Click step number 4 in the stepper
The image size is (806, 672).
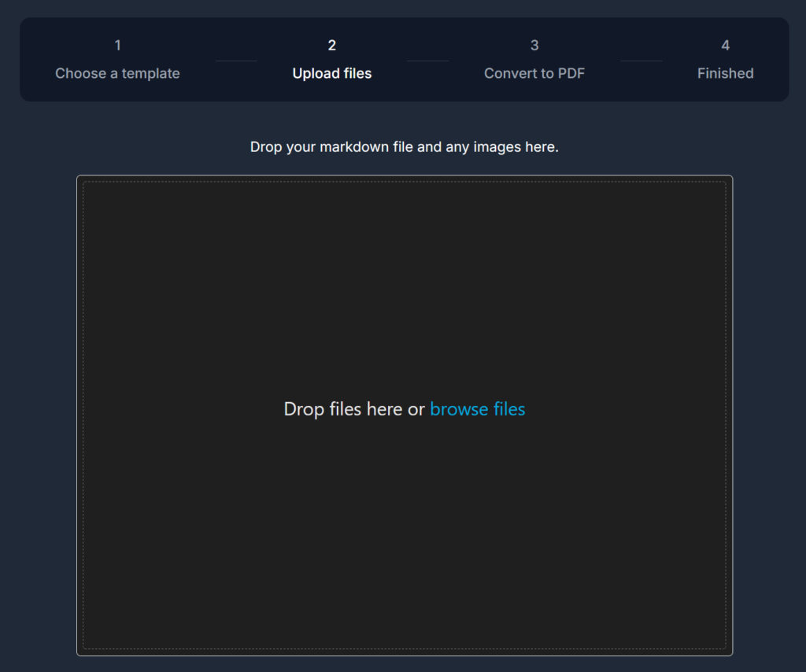click(725, 46)
